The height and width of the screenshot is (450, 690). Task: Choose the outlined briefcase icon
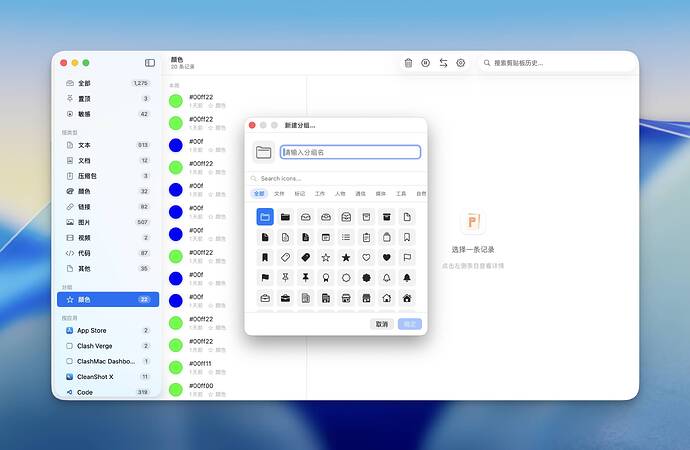pos(265,298)
